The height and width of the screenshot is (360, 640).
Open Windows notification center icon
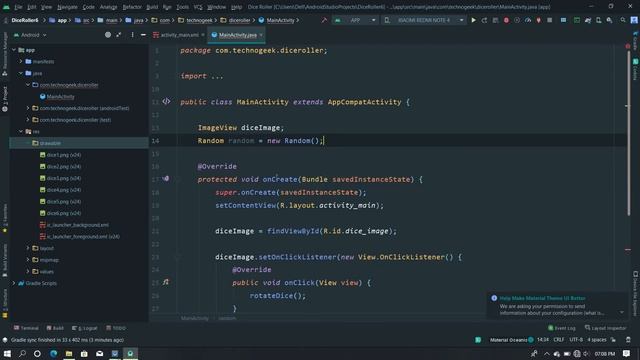point(627,353)
